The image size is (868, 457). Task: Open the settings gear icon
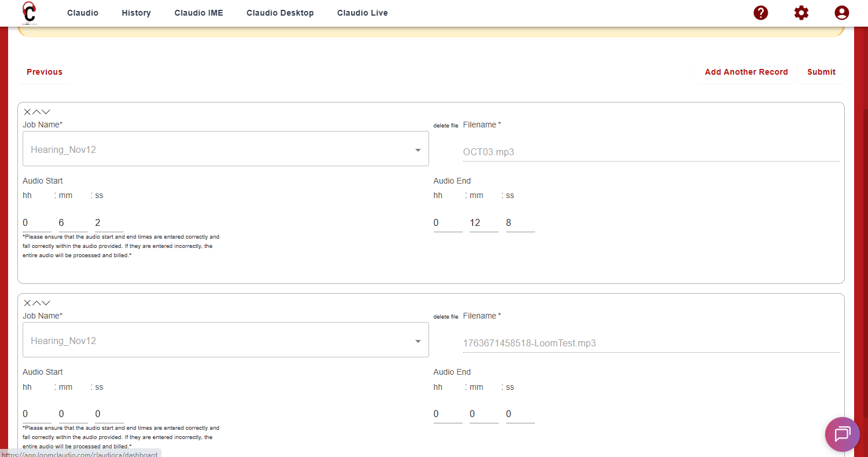(801, 13)
